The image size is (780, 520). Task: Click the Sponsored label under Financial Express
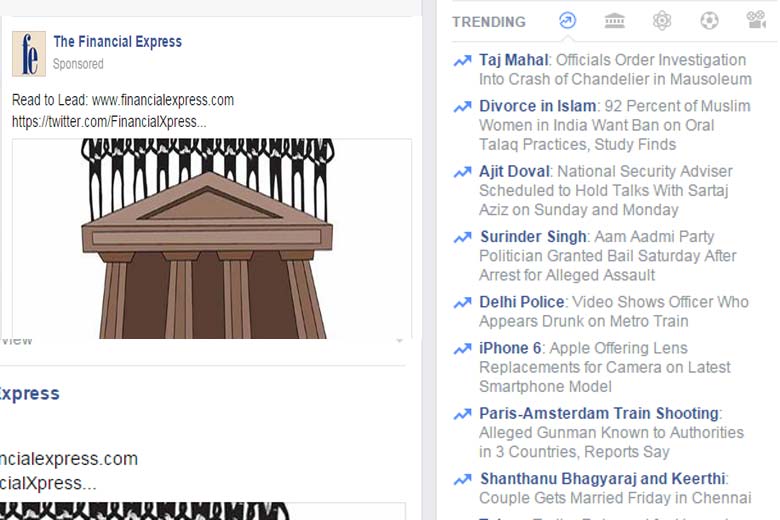tap(78, 64)
